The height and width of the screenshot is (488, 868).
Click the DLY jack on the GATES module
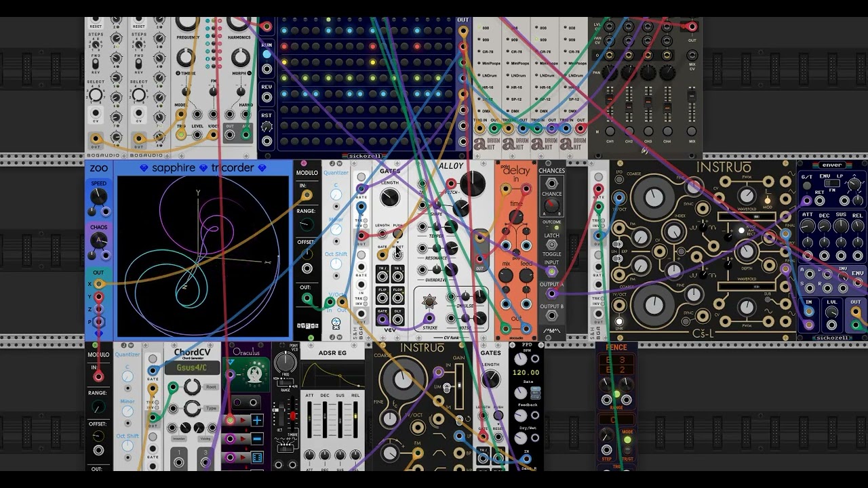pyautogui.click(x=398, y=318)
